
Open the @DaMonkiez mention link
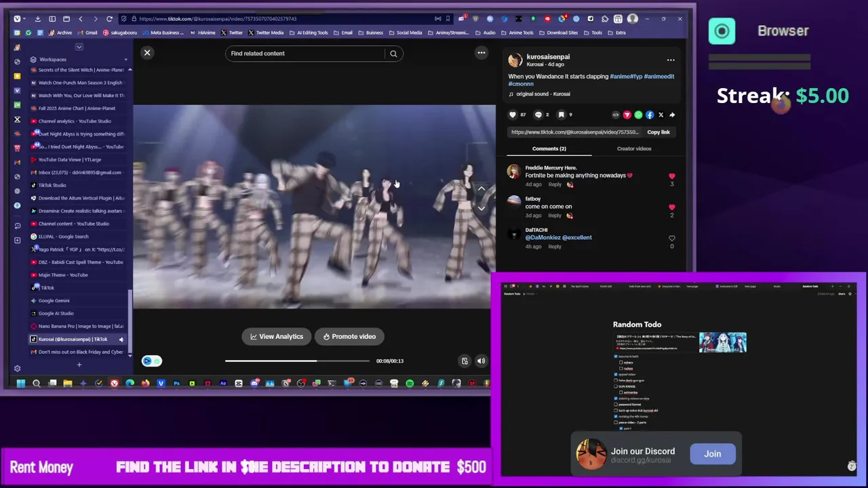click(542, 238)
